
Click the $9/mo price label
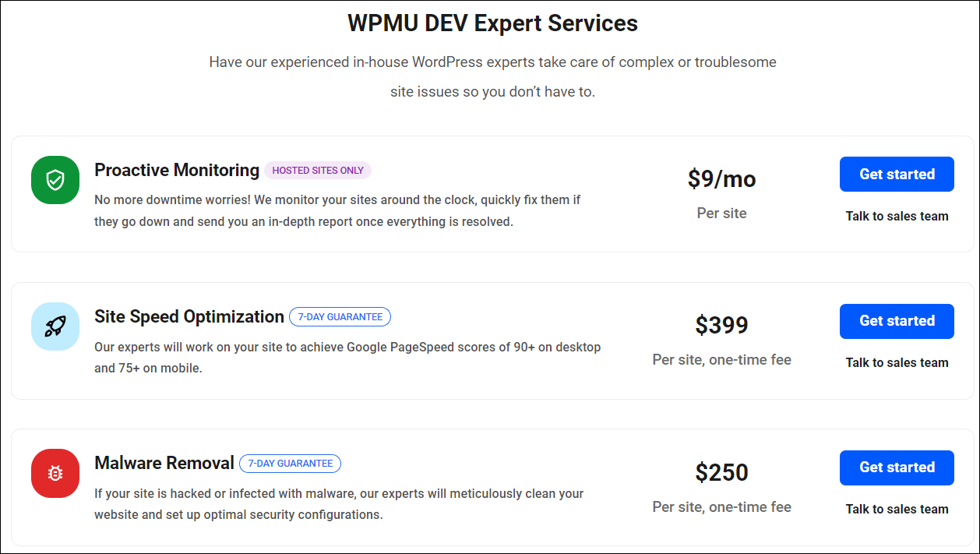(x=721, y=178)
